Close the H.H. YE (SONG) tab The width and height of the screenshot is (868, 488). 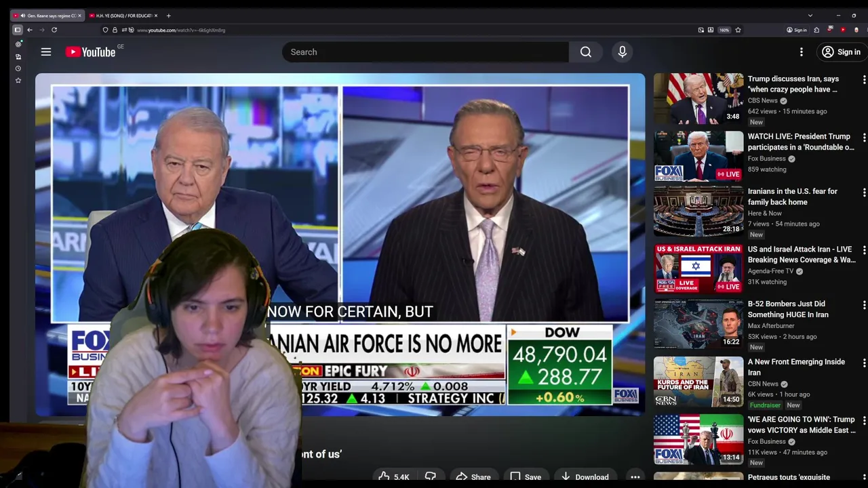click(x=155, y=16)
